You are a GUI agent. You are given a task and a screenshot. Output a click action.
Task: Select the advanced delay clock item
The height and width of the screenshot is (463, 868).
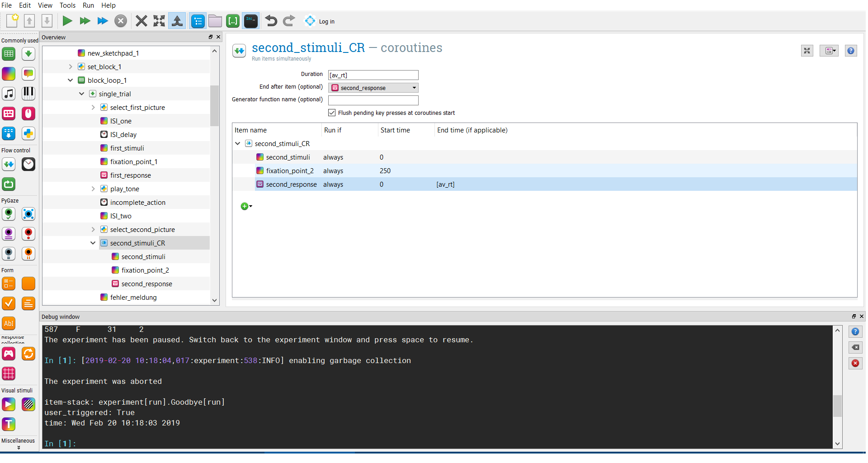(28, 164)
